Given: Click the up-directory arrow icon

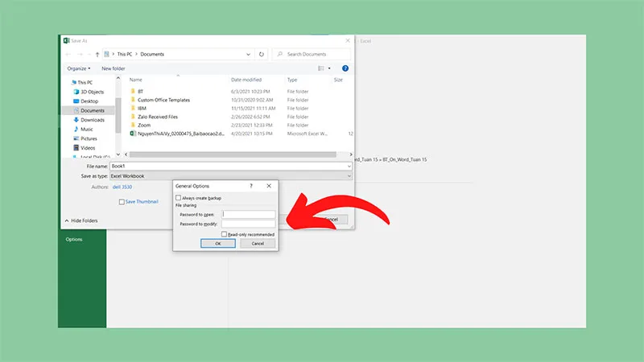Looking at the screenshot, I should (x=97, y=54).
